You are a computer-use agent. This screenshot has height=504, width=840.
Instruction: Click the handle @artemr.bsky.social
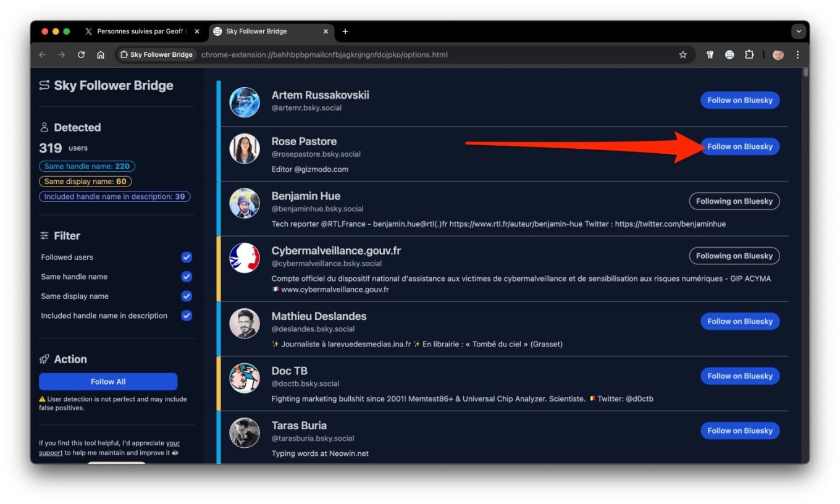click(x=306, y=108)
